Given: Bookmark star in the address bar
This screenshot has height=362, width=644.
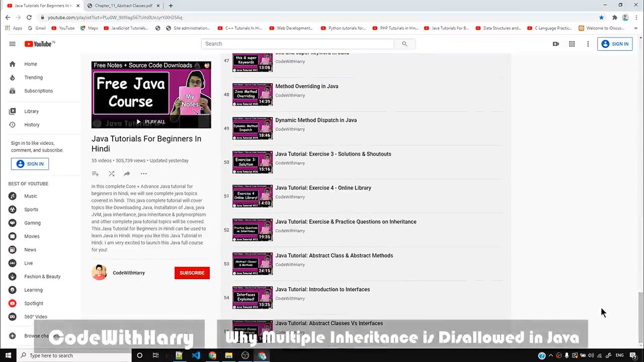Looking at the screenshot, I should (x=601, y=17).
